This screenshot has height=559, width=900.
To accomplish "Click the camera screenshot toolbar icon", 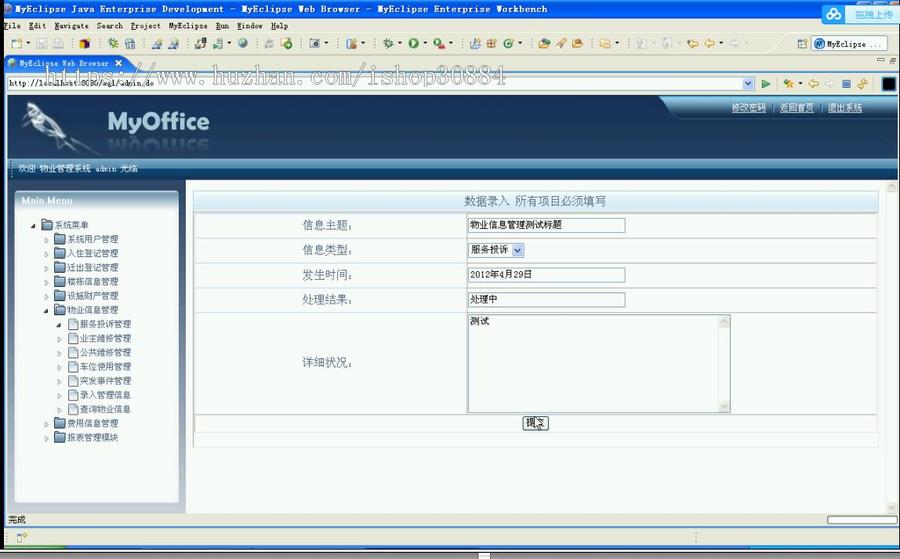I will click(x=315, y=44).
